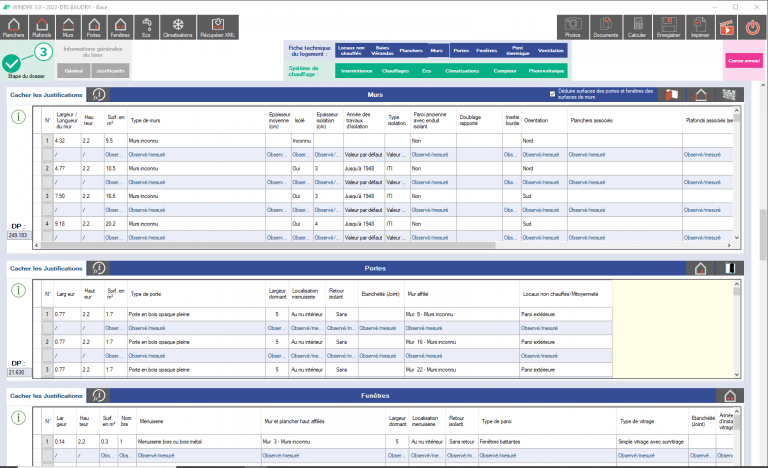Click the Justificatifs button
Viewport: 768px width, 468px height.
pyautogui.click(x=110, y=71)
